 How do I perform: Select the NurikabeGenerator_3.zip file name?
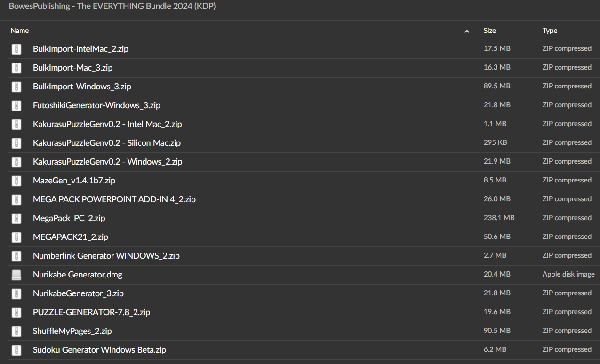[78, 293]
